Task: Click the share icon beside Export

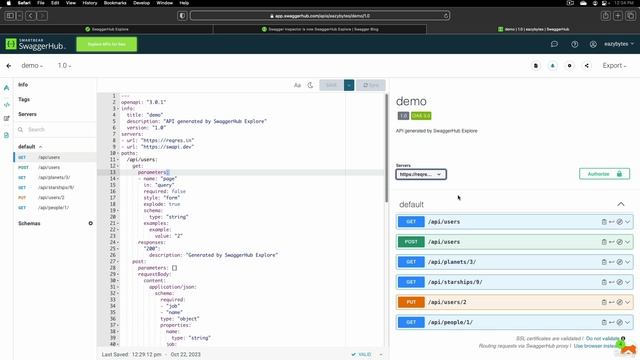Action: (x=587, y=66)
